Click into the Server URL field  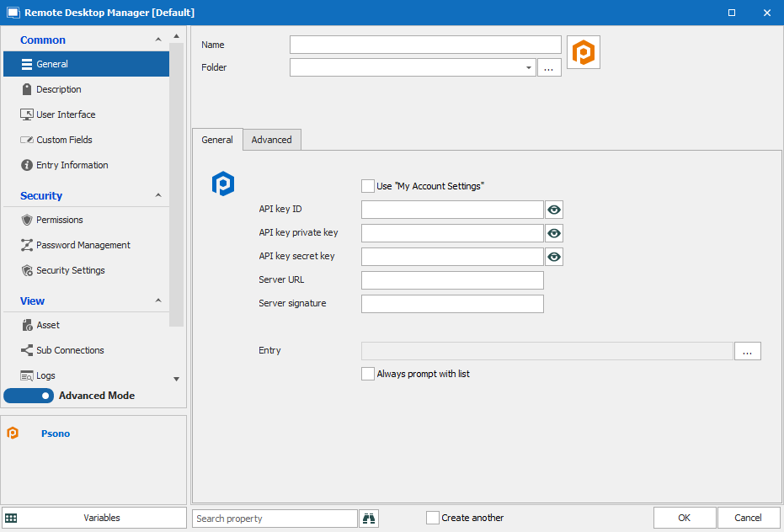coord(452,280)
